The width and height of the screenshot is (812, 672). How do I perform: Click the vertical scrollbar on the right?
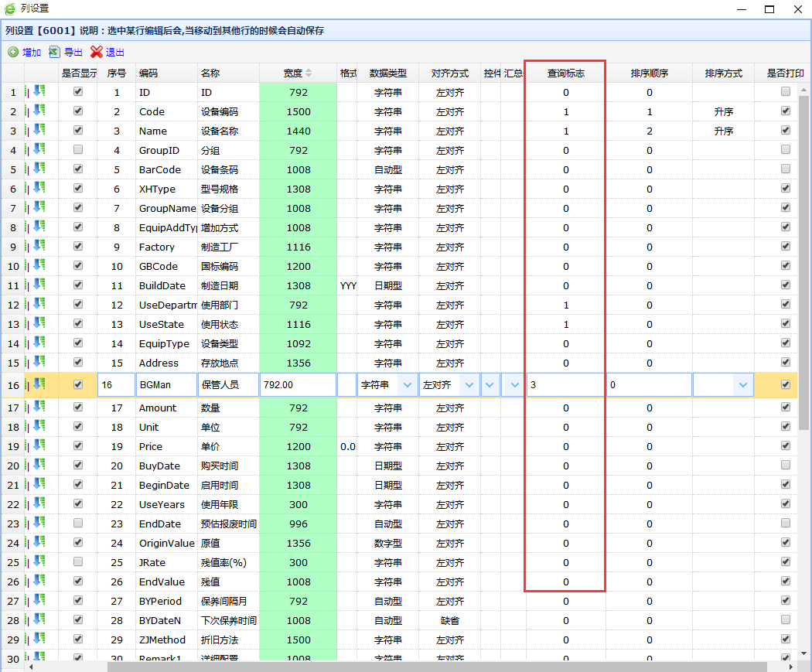pos(804,309)
